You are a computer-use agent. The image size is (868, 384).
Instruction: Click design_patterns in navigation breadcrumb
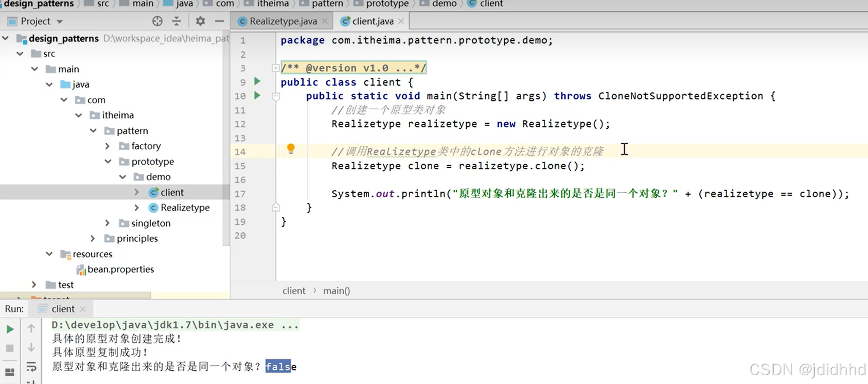click(x=39, y=4)
